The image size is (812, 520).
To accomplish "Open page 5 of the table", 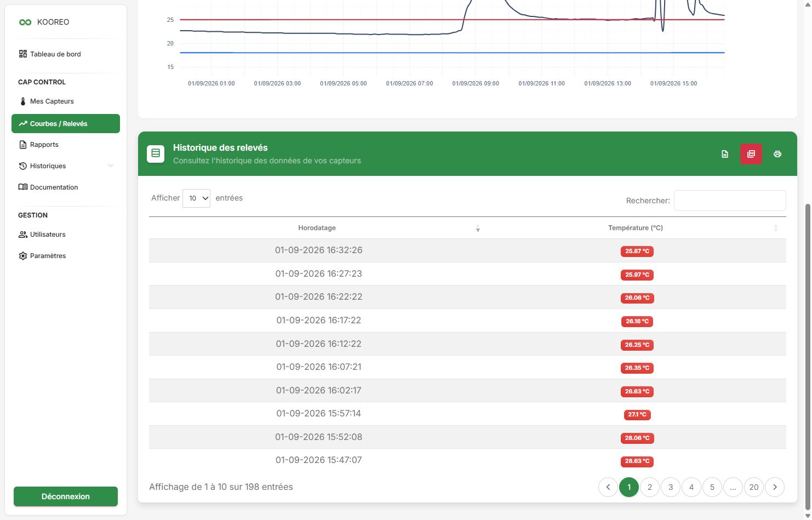I will pyautogui.click(x=712, y=487).
